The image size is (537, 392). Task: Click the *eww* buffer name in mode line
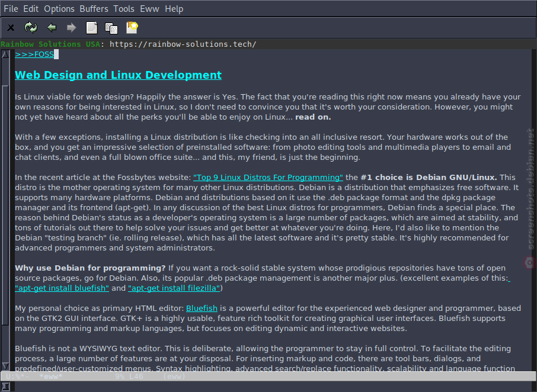(x=51, y=377)
